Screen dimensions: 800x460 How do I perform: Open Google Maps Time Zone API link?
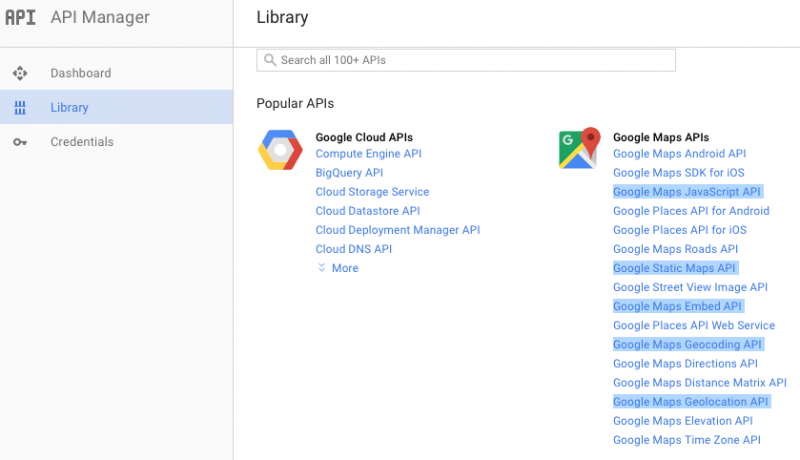(687, 440)
